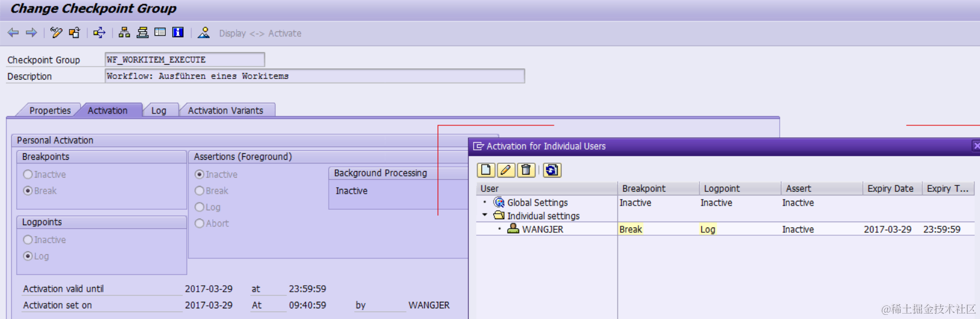
Task: Click Global Settings Assert Inactive cell
Action: [798, 203]
